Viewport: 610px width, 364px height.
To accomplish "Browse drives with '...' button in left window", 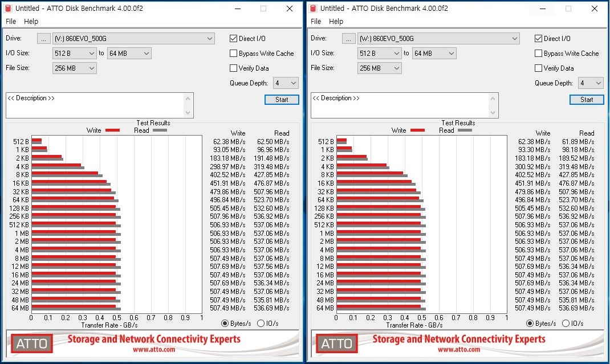I will coord(43,39).
